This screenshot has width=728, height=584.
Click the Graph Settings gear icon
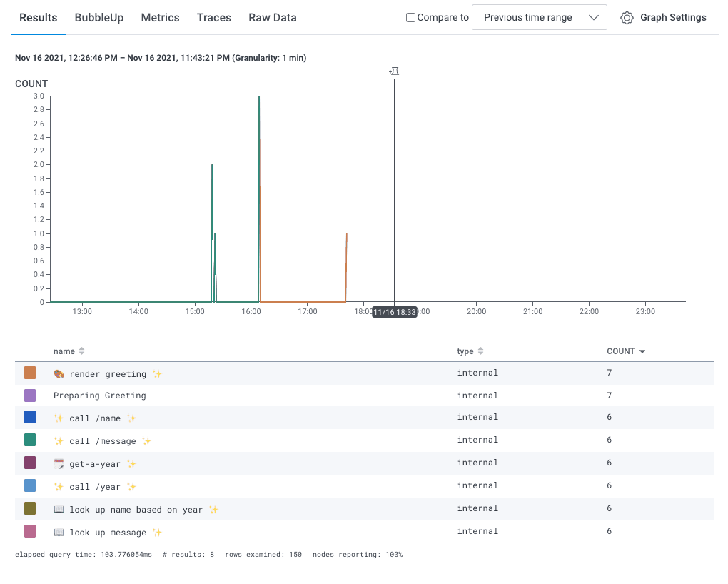coord(627,18)
